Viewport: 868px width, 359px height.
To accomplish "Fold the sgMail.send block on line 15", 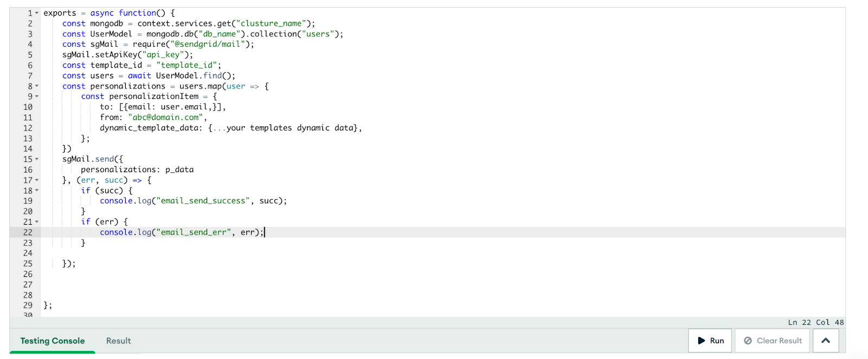I will coord(37,159).
